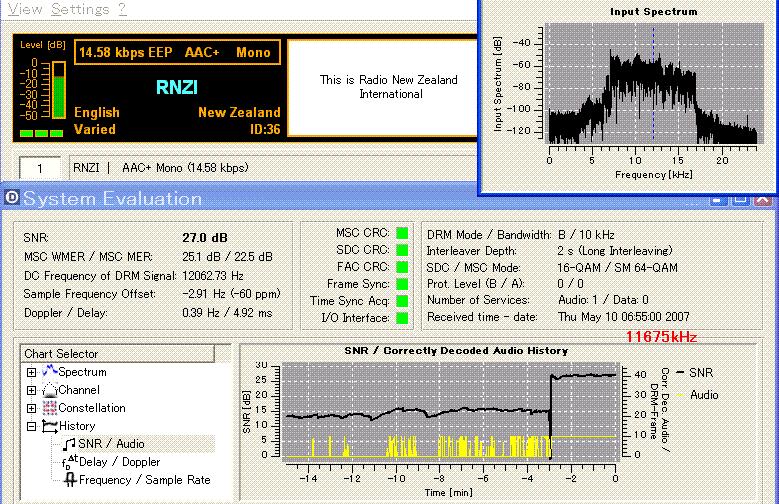Click the 14.58 kbps EEP AAC+ Mono box

(177, 53)
